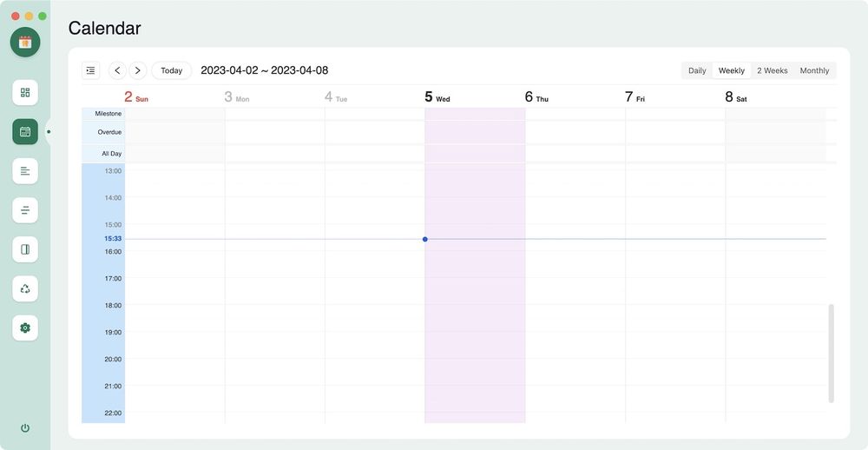868x450 pixels.
Task: Click the app logo at sidebar top
Action: point(25,42)
